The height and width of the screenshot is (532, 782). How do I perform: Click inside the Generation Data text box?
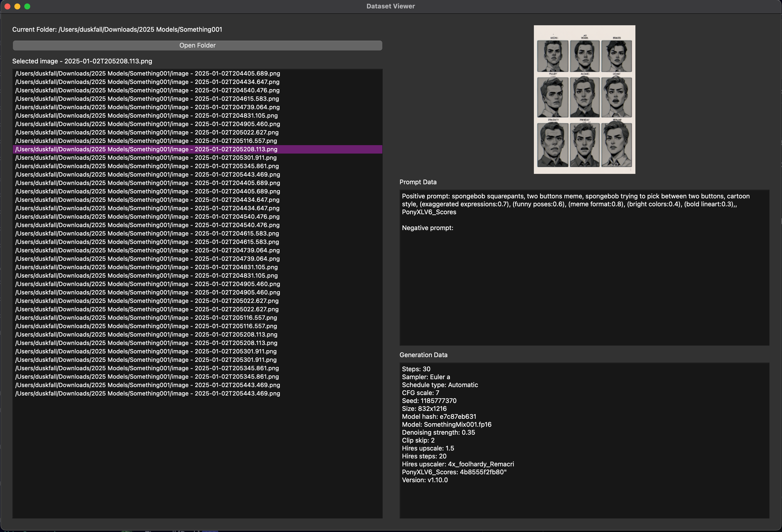(584, 498)
